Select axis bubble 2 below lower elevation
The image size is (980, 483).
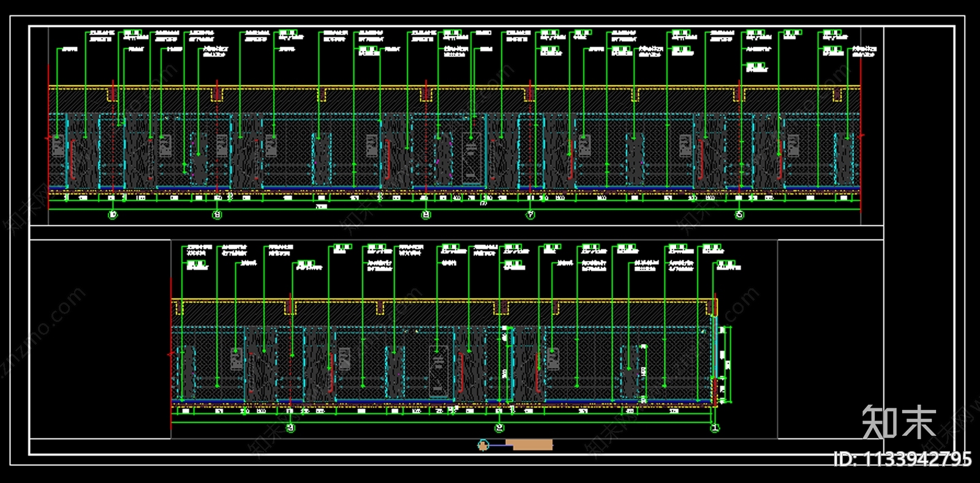coord(499,429)
